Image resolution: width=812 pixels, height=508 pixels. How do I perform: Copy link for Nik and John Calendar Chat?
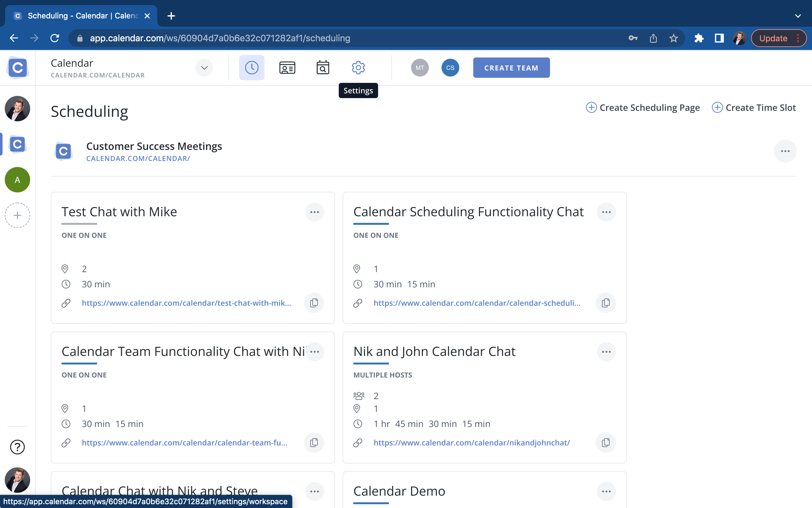606,443
